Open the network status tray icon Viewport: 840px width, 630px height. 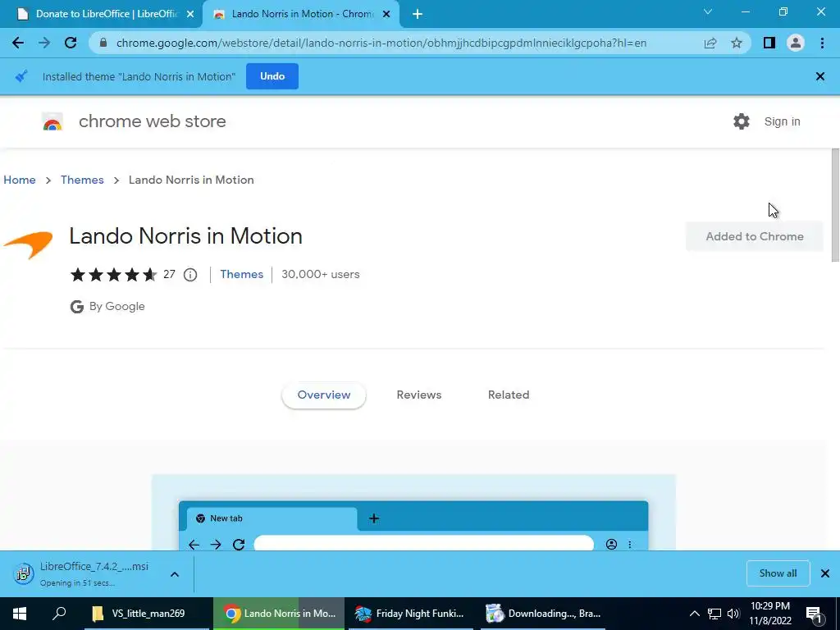714,614
